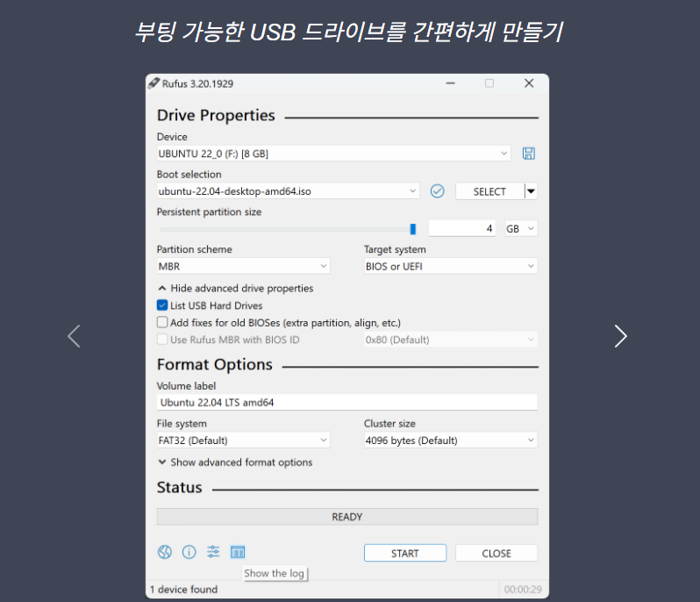This screenshot has height=602, width=700.
Task: Click the 'Status' section heading
Action: click(180, 488)
